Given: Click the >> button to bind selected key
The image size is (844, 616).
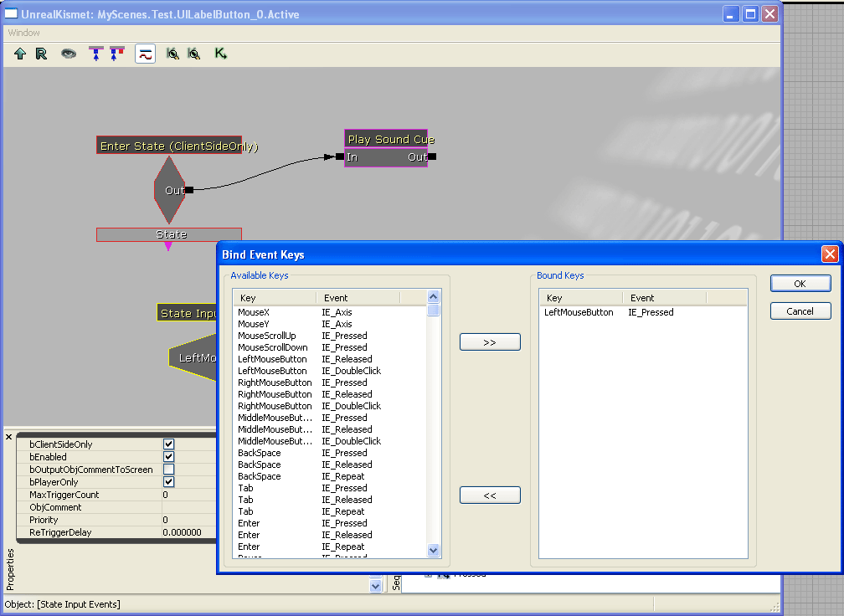Looking at the screenshot, I should pos(489,341).
